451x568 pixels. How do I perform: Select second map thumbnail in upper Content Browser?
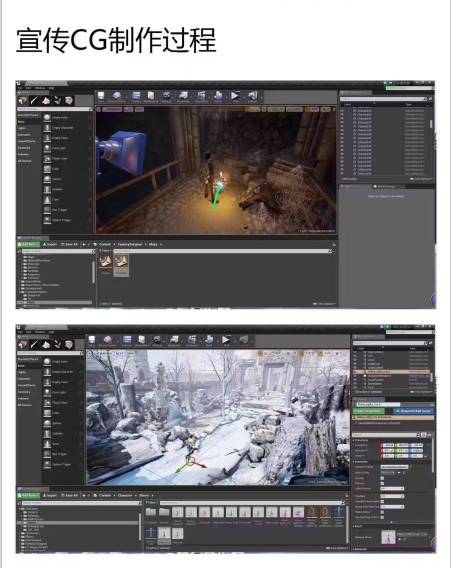click(121, 266)
